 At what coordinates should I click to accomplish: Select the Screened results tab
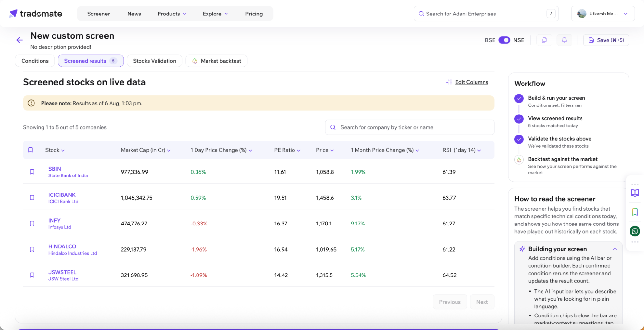(x=91, y=61)
